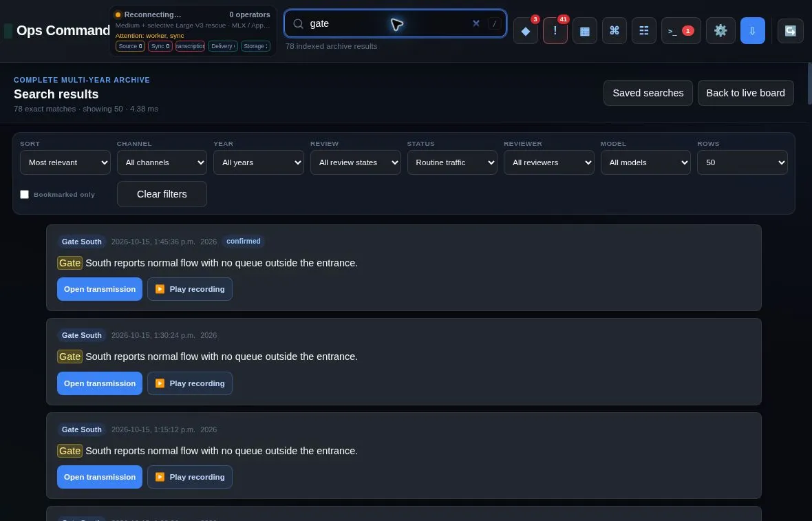Play recording for the 1:45:36 p.m. result
Screen dimensions: 812x521
[x=189, y=289]
